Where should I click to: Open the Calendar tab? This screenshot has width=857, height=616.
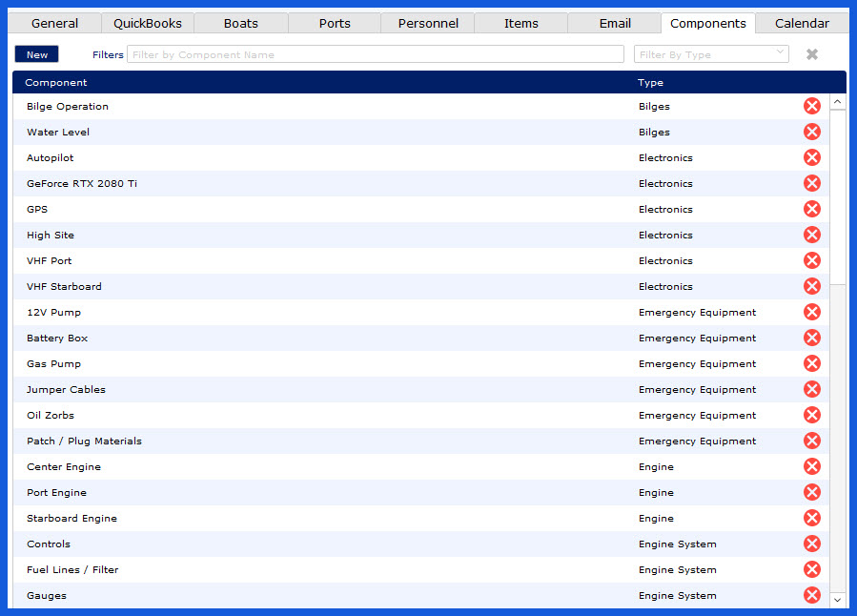tap(802, 23)
